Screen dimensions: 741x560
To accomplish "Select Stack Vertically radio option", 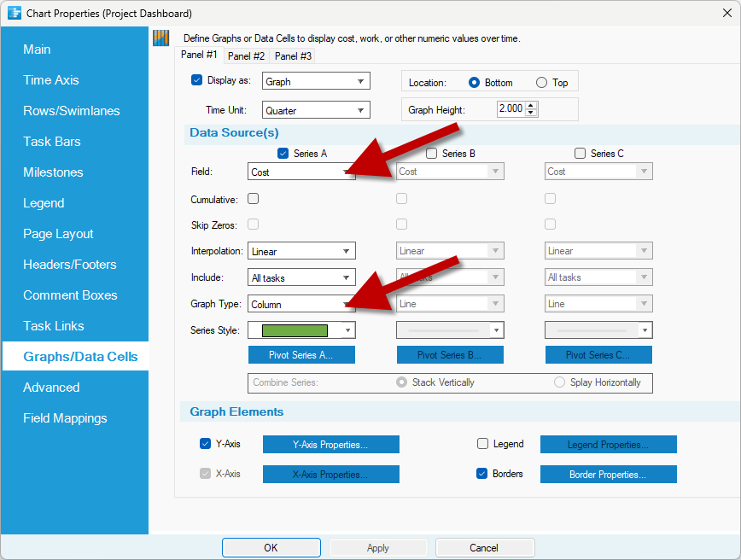I will point(402,382).
